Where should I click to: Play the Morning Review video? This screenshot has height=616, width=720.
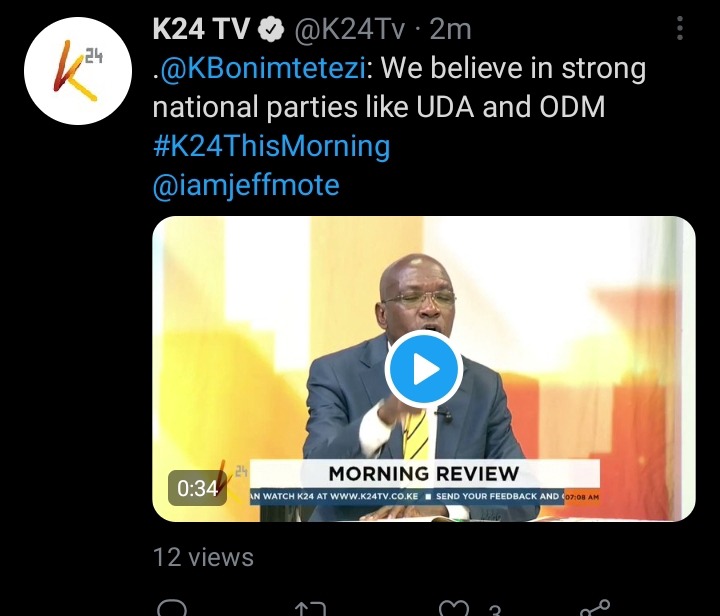point(423,369)
